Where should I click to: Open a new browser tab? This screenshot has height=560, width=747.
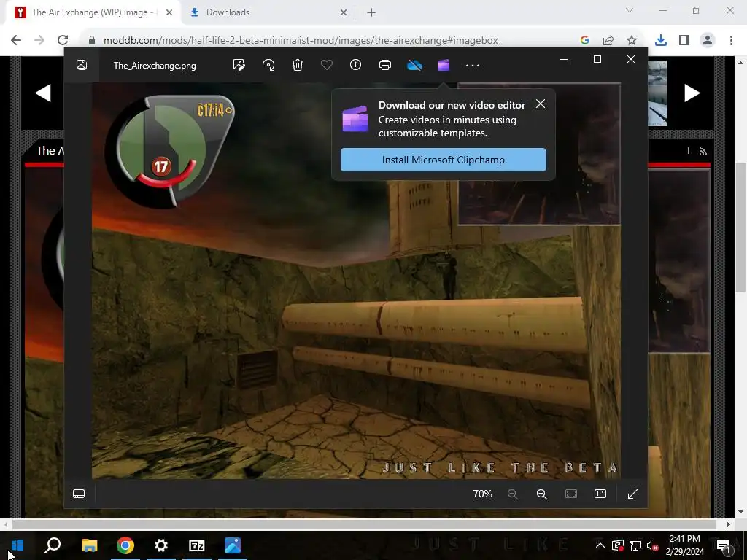coord(371,13)
